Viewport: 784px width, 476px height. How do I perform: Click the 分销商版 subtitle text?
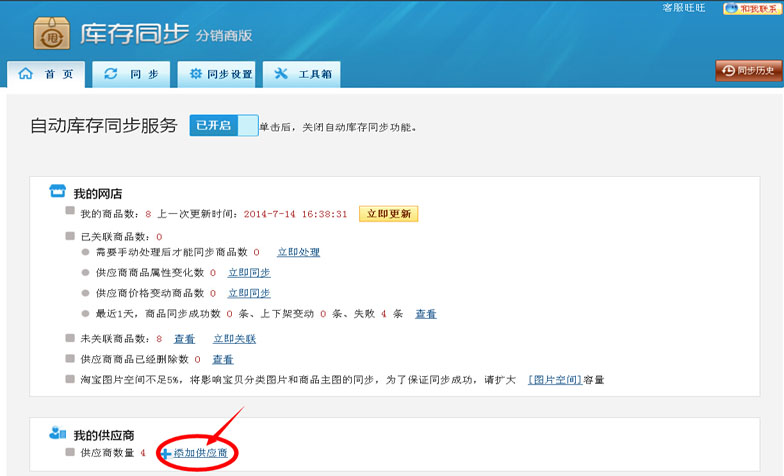[224, 35]
